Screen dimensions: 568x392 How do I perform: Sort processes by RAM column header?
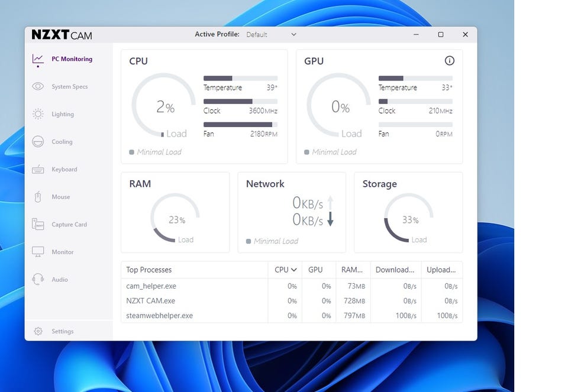[353, 270]
